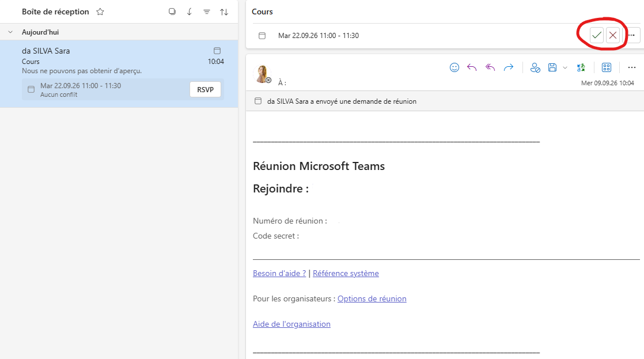
Task: Click the calendar icon in the meeting request banner
Action: [258, 101]
